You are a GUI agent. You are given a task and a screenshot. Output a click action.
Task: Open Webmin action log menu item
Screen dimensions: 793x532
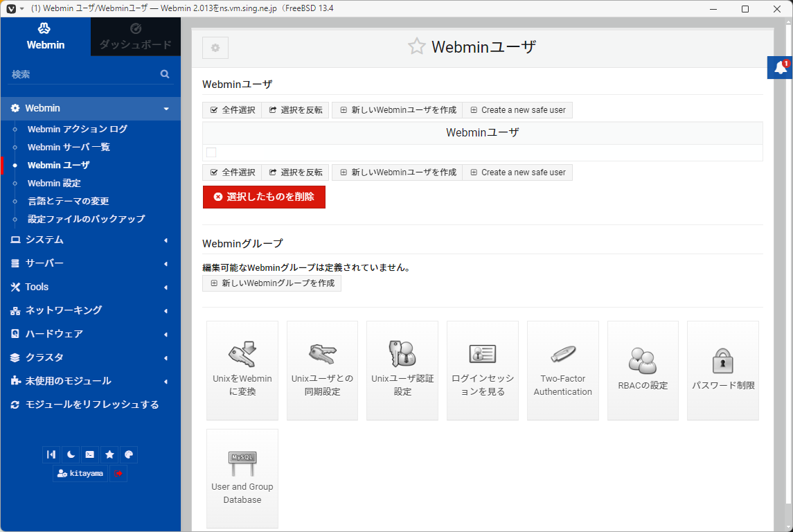pos(78,129)
